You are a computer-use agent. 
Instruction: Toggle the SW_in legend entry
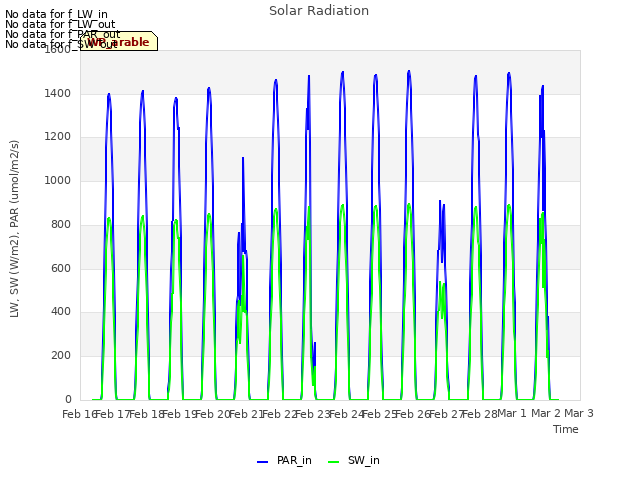[354, 460]
